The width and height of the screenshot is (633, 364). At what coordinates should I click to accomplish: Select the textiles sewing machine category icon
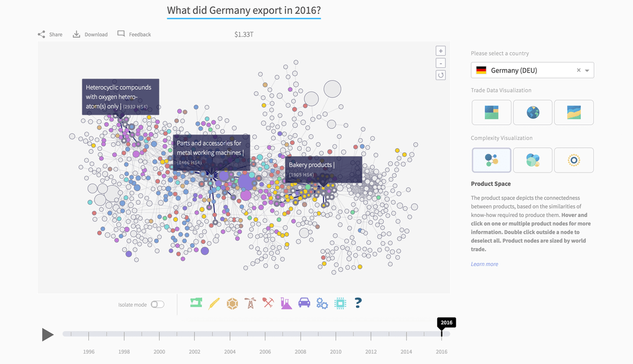196,303
